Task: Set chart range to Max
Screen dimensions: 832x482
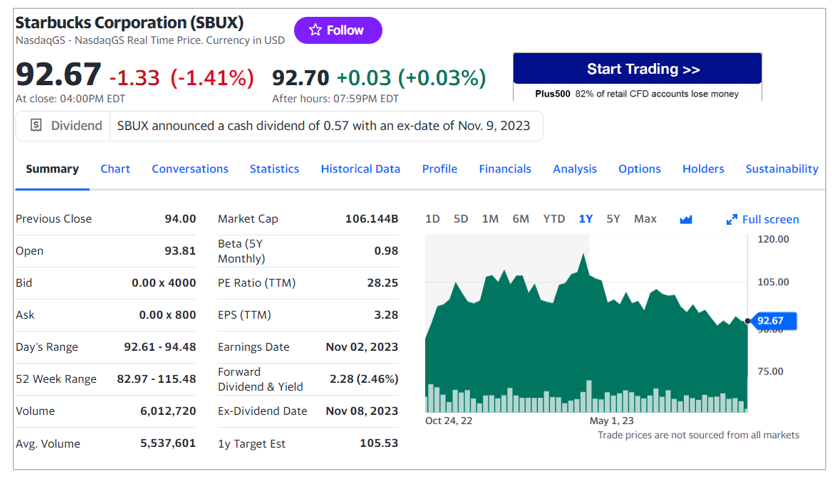Action: pyautogui.click(x=645, y=219)
